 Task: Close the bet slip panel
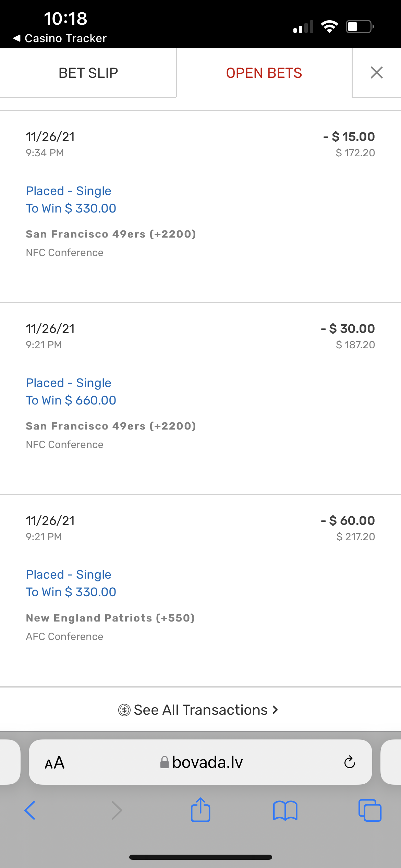tap(377, 73)
